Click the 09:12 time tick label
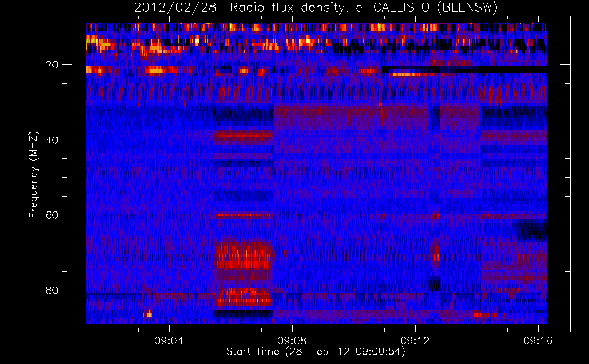 point(415,341)
